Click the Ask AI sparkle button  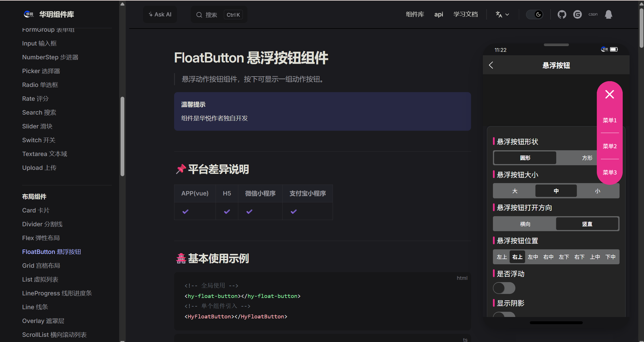(x=160, y=14)
